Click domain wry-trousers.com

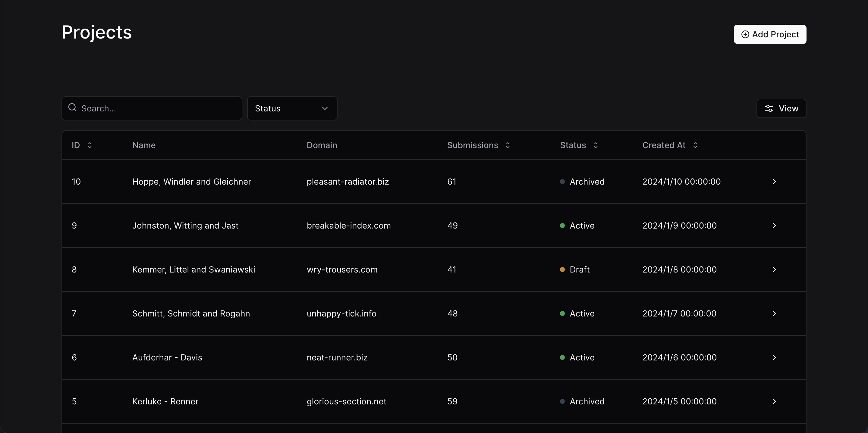[342, 270]
